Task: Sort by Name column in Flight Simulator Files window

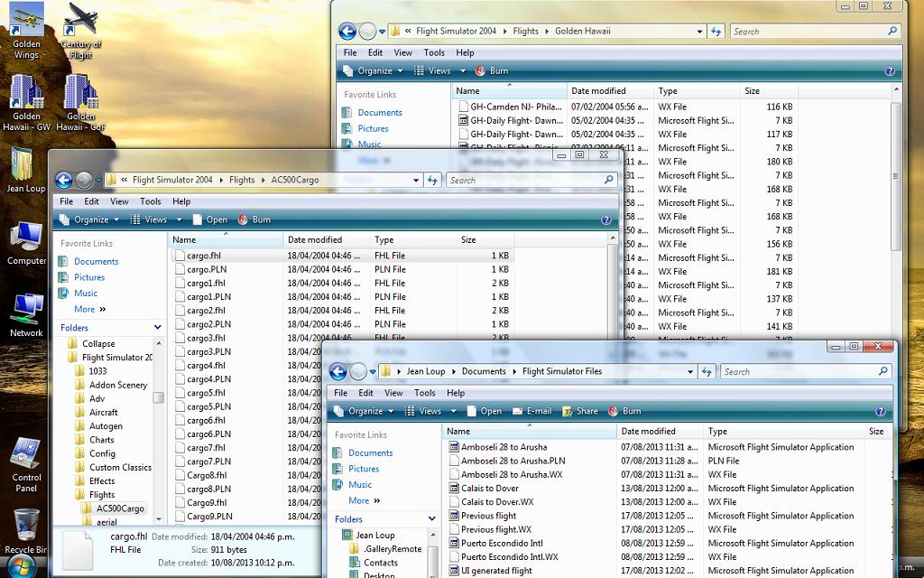Action: (x=529, y=431)
